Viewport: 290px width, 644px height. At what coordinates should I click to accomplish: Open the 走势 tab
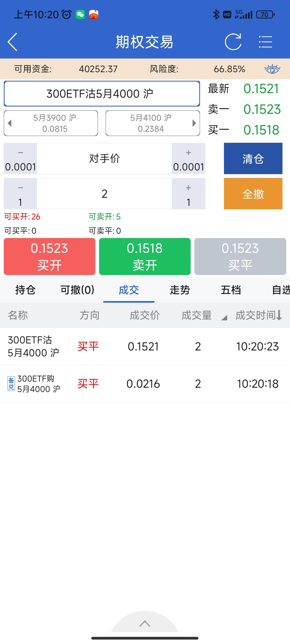(x=180, y=290)
